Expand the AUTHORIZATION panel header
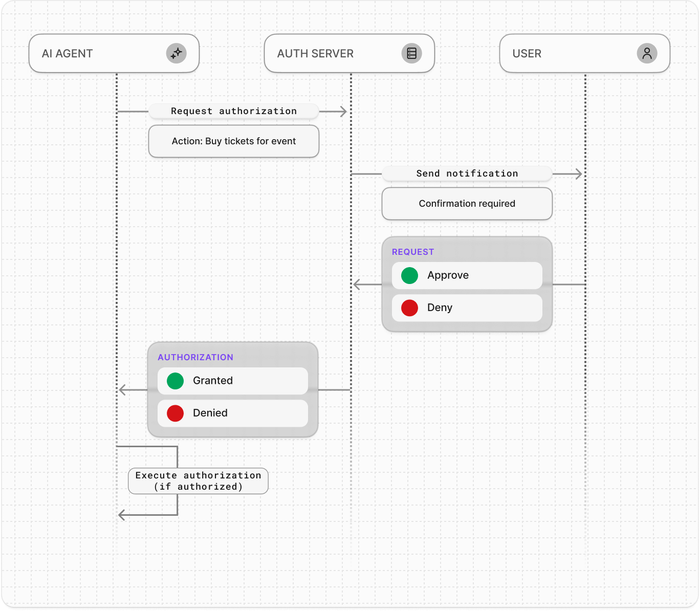This screenshot has width=700, height=613. 196,357
